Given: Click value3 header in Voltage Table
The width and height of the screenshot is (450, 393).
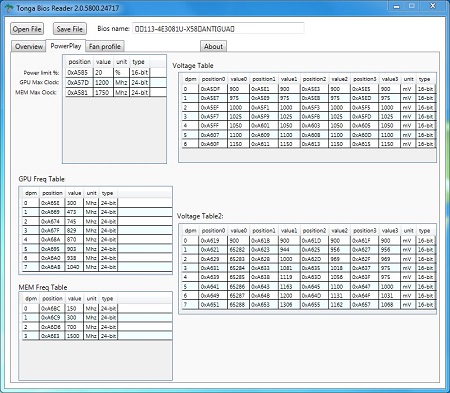Looking at the screenshot, I should click(390, 79).
